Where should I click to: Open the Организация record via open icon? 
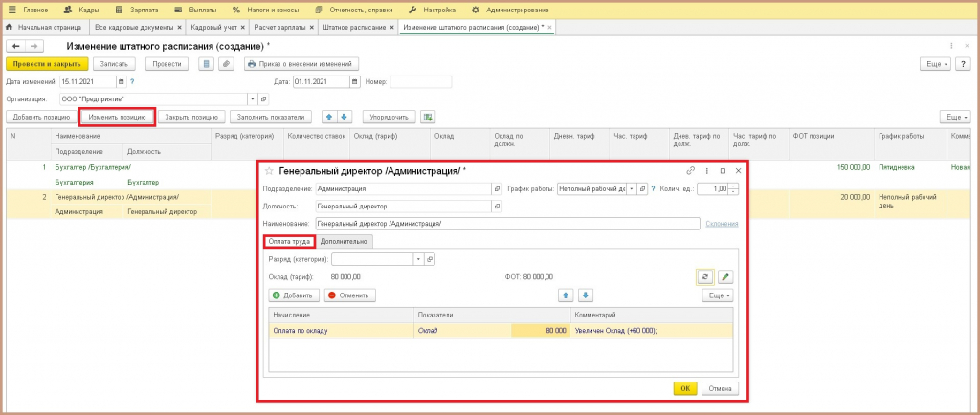tap(263, 98)
